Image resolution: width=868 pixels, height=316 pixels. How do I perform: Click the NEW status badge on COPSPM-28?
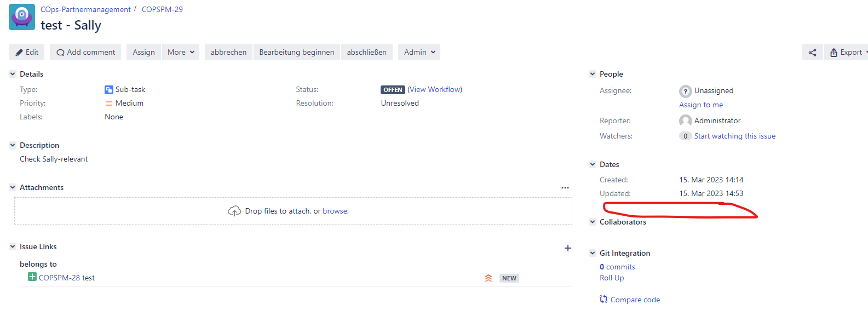coord(509,278)
